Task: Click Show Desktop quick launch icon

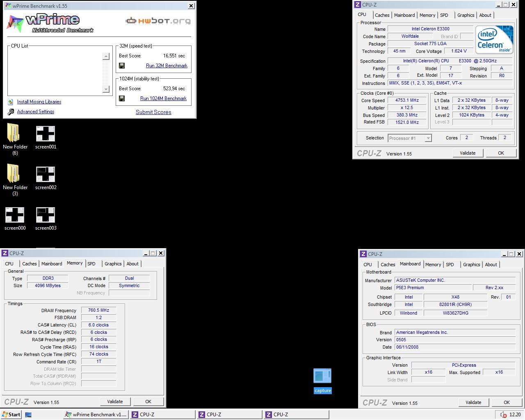Action: (x=28, y=415)
